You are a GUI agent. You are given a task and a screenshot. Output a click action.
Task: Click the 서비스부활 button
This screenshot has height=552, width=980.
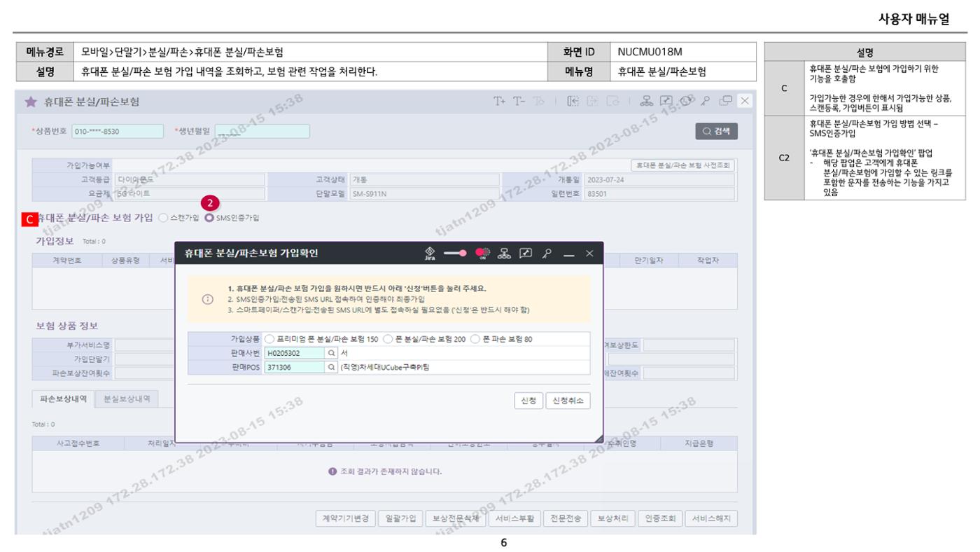click(x=514, y=519)
